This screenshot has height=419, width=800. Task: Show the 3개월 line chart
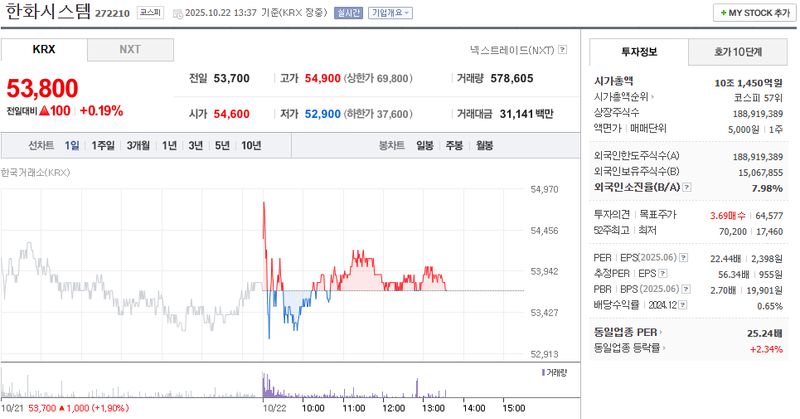tap(138, 145)
